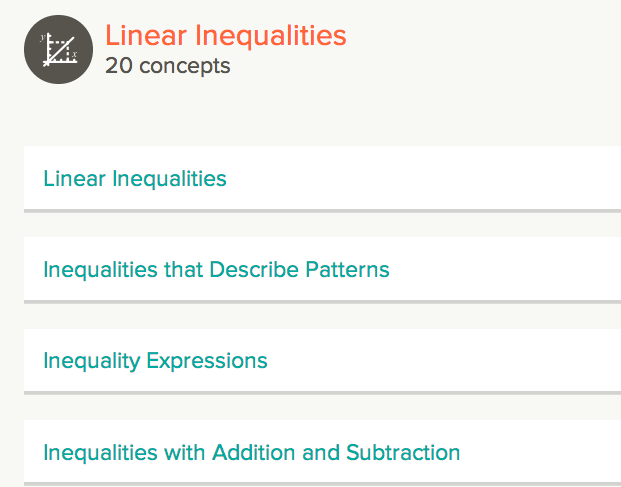621x487 pixels.
Task: Click the word "Subtraction" in the fourth concept
Action: point(403,452)
